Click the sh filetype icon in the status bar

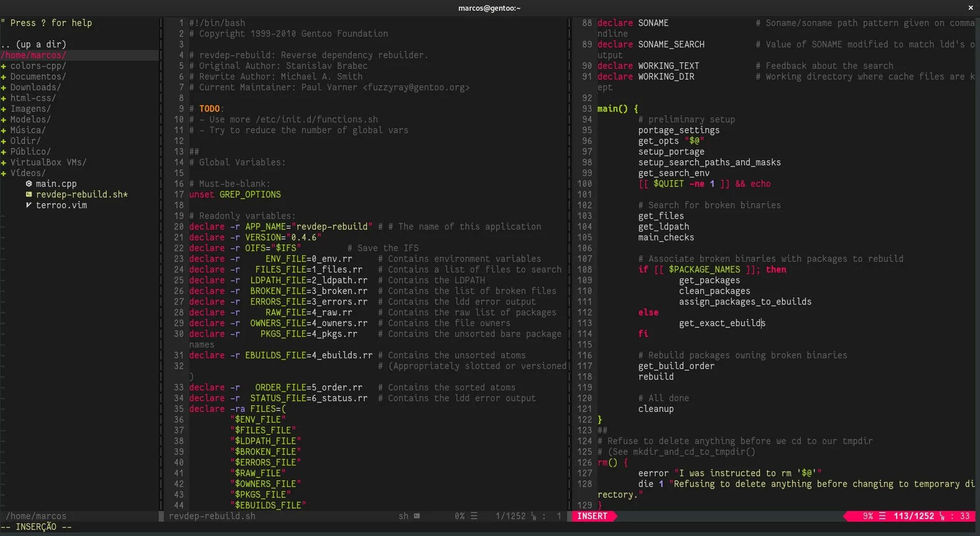(416, 516)
